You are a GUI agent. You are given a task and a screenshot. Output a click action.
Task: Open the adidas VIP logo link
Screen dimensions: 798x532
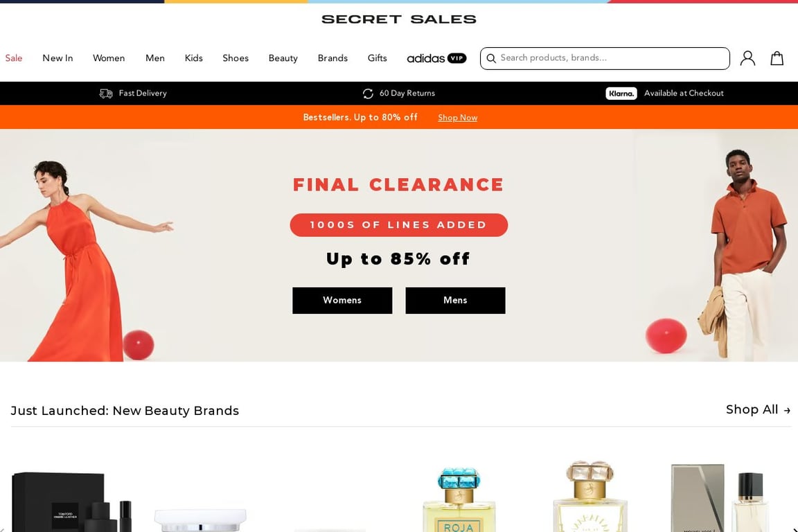tap(436, 59)
